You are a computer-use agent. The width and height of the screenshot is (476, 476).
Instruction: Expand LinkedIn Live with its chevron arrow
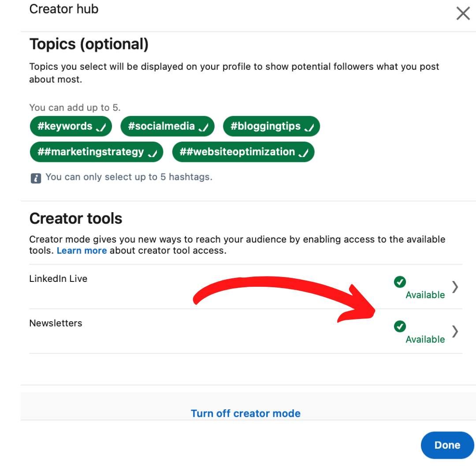455,287
